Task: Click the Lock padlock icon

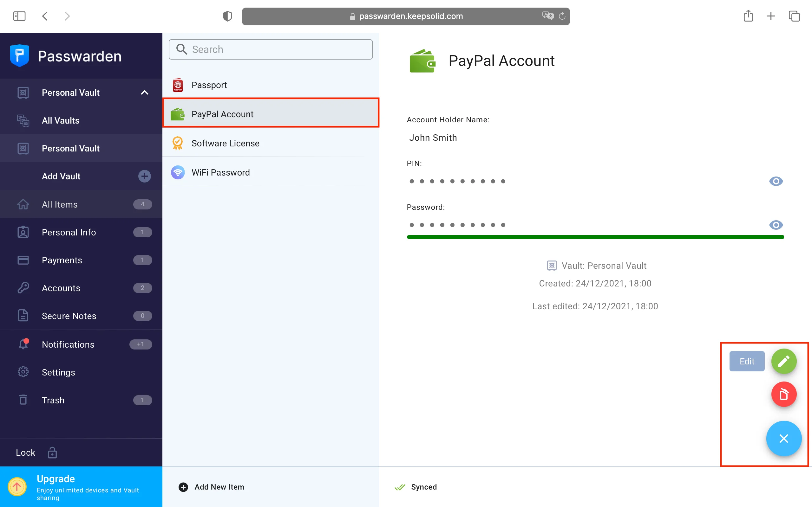Action: 52,452
